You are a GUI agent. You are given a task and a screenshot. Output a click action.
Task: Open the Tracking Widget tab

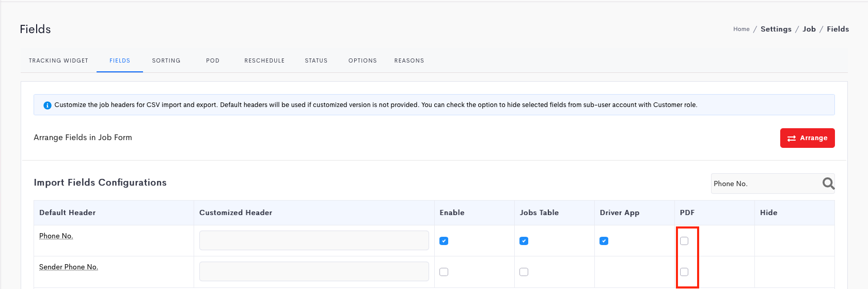[58, 60]
